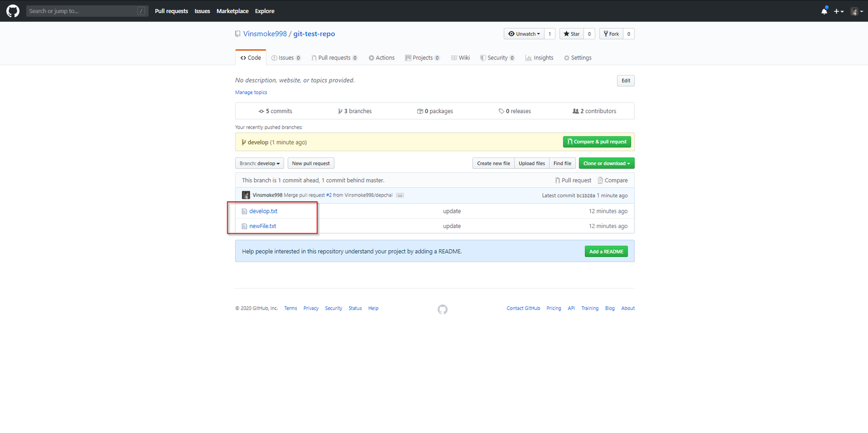
Task: Click the Search or jump to field
Action: click(87, 11)
